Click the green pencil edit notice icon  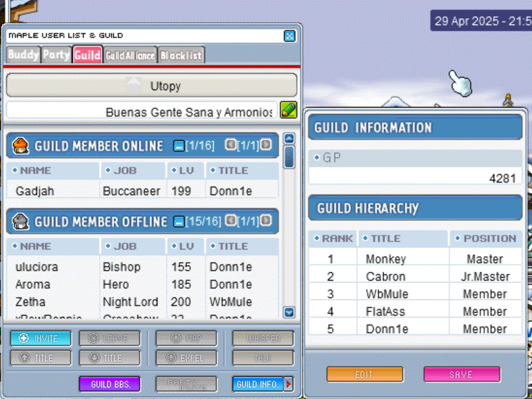(289, 111)
